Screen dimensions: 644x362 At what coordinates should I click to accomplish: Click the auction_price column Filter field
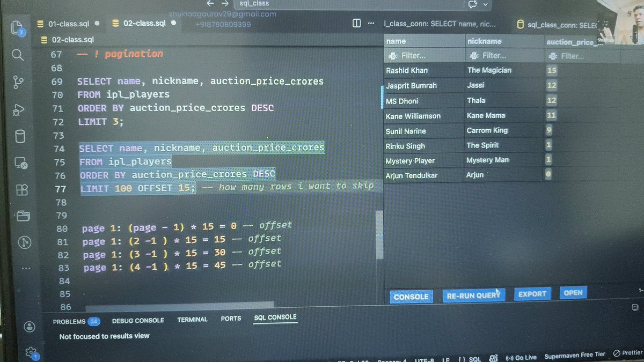(582, 56)
